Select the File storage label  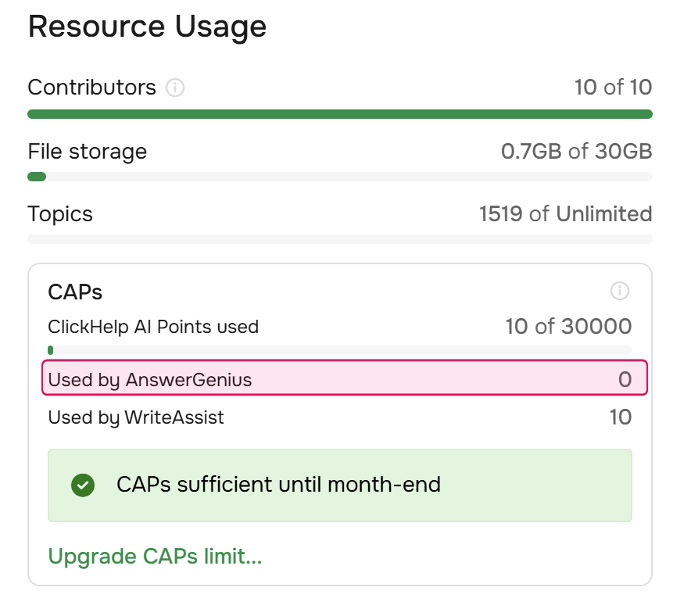[x=87, y=152]
